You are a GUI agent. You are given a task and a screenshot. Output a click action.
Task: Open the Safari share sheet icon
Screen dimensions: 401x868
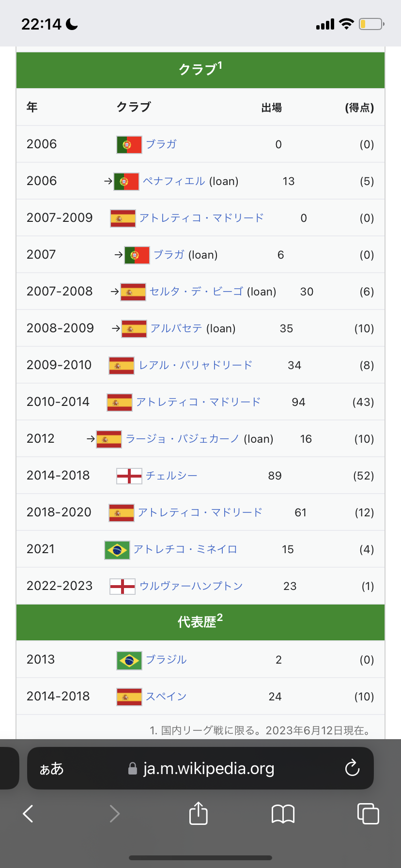click(x=198, y=813)
